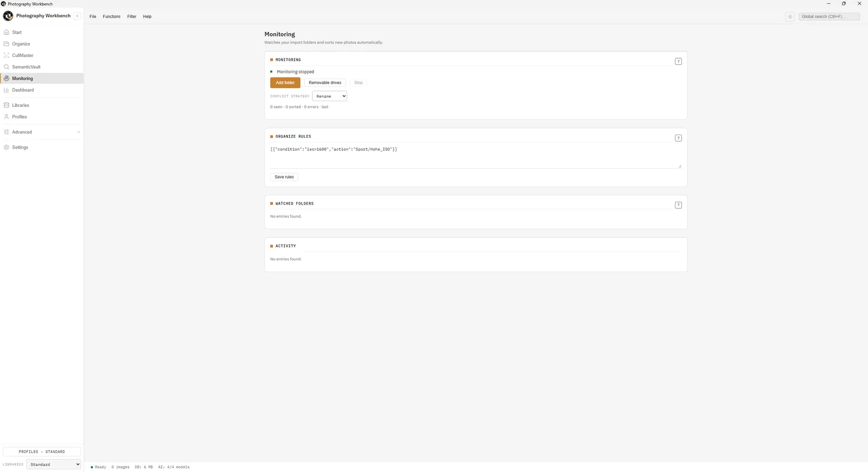Go to the Start page
The width and height of the screenshot is (868, 472).
coord(42,32)
